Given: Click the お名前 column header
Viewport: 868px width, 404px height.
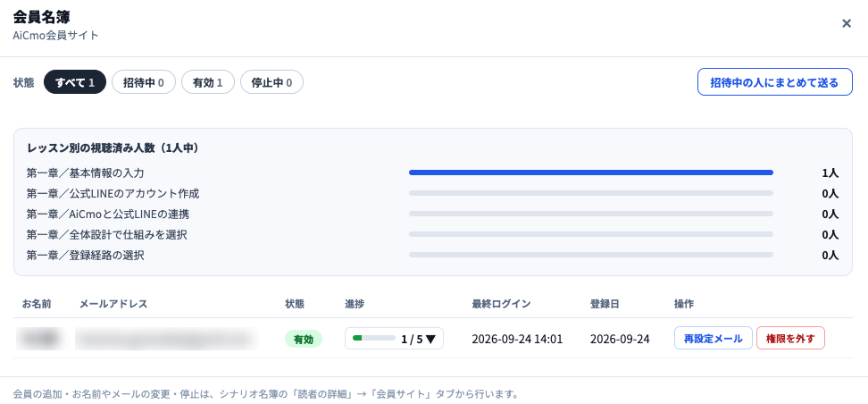Looking at the screenshot, I should 38,304.
